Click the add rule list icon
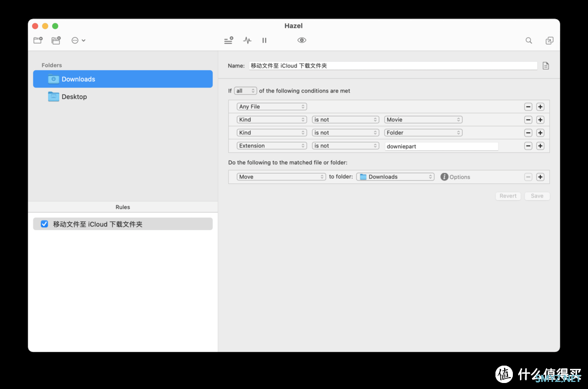The image size is (588, 389). point(228,40)
